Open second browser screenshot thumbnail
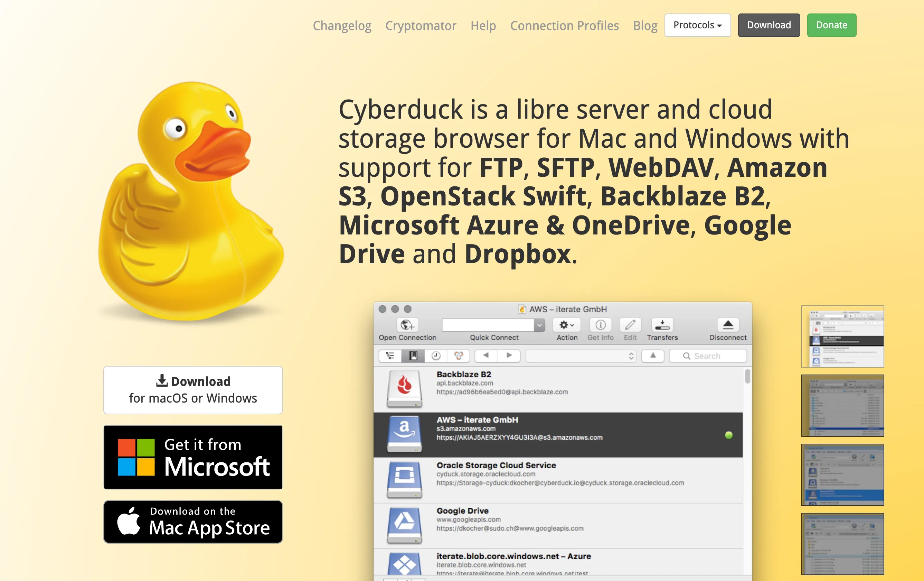 coord(842,405)
